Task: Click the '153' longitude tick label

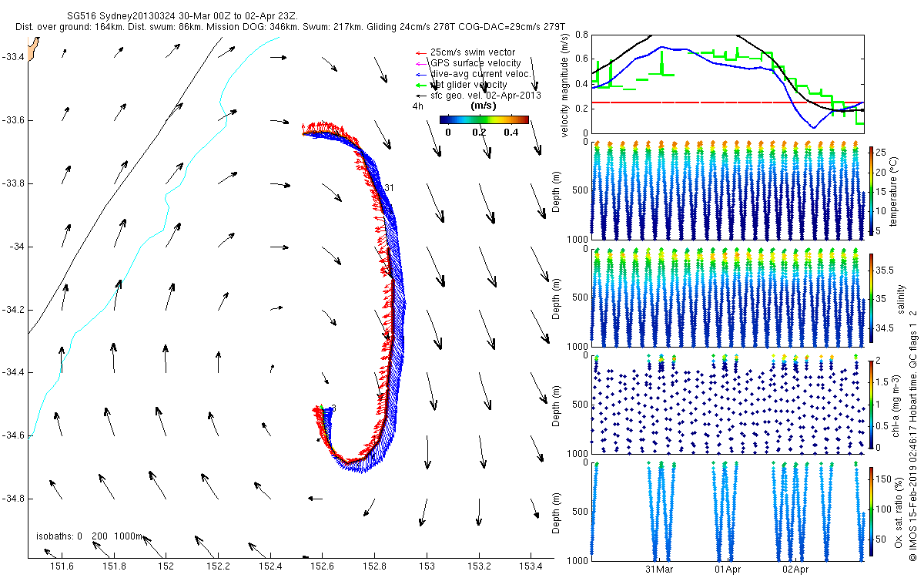Action: point(426,566)
